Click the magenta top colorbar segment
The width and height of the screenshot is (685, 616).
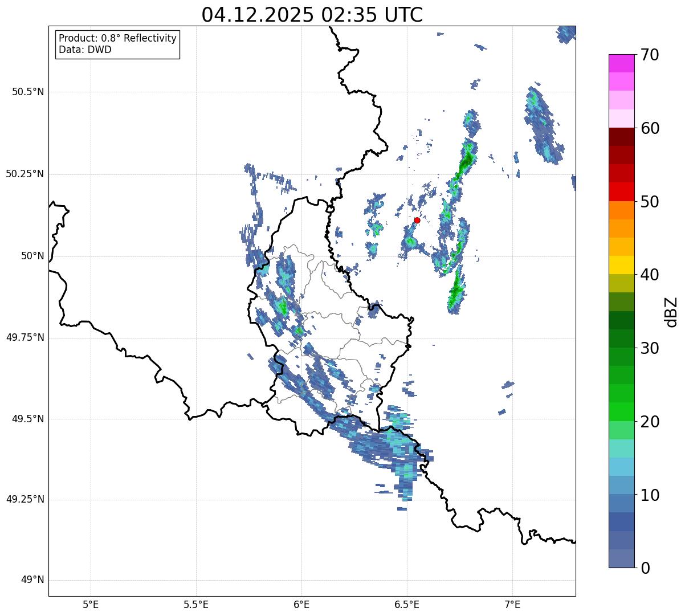click(621, 63)
